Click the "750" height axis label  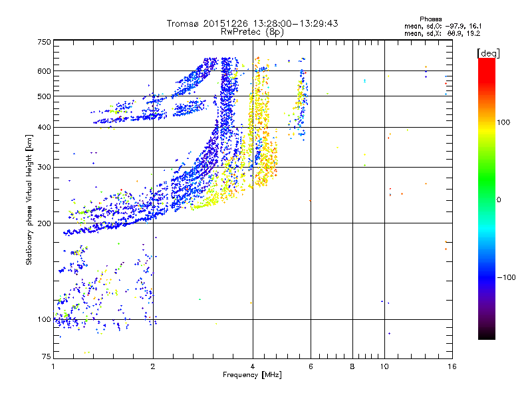[x=44, y=42]
